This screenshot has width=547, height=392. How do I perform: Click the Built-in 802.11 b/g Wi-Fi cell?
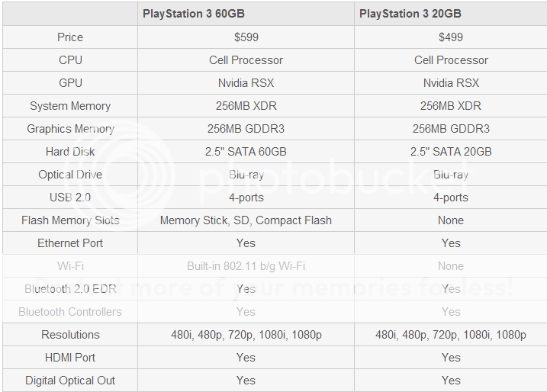point(246,266)
